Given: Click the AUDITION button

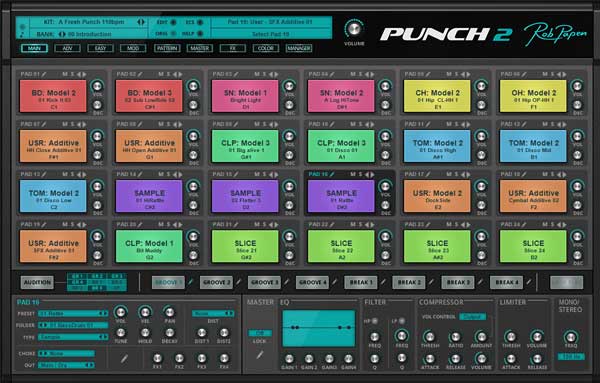Looking at the screenshot, I should [x=37, y=282].
